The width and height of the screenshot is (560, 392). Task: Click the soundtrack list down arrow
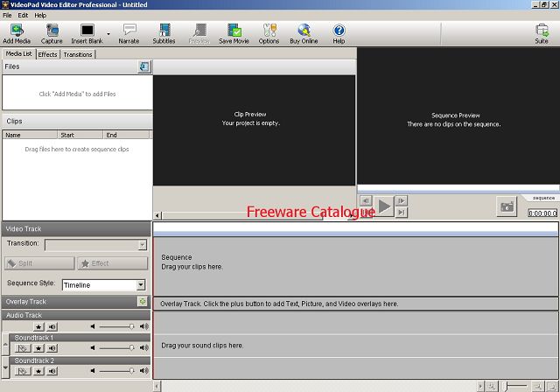click(x=5, y=367)
